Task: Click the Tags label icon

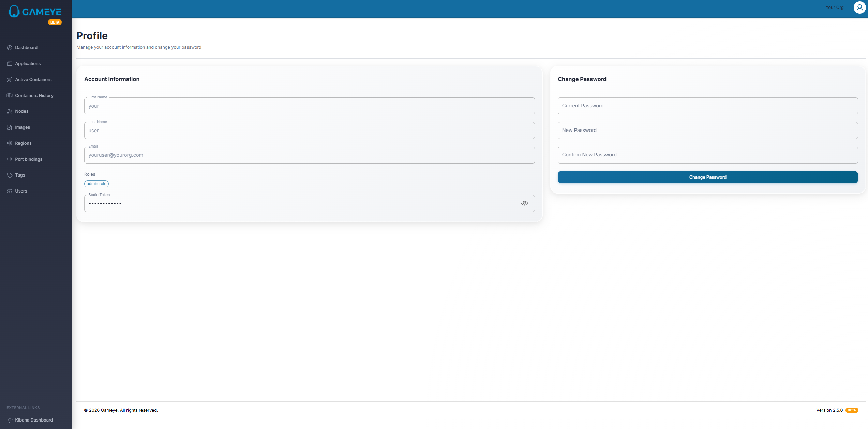Action: coord(10,175)
